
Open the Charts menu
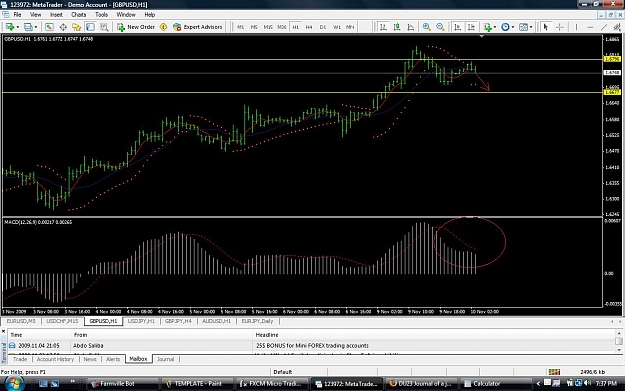pyautogui.click(x=79, y=15)
